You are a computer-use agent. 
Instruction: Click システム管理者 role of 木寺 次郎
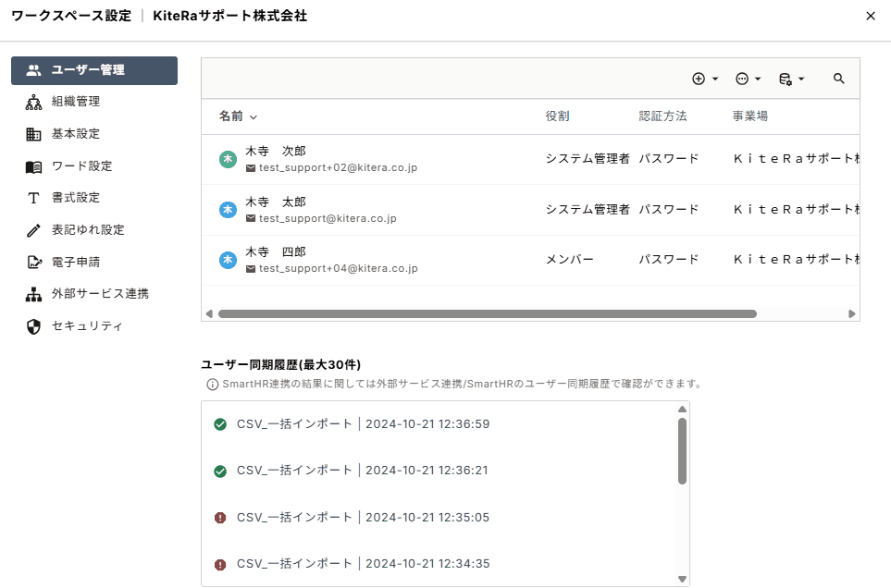[x=588, y=159]
